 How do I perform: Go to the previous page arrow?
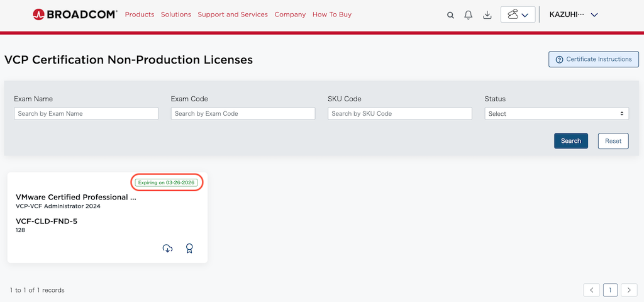click(x=591, y=290)
